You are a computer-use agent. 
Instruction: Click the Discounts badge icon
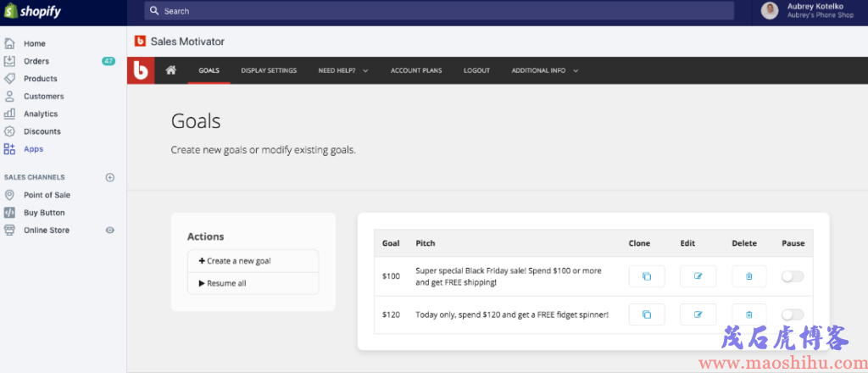click(9, 131)
